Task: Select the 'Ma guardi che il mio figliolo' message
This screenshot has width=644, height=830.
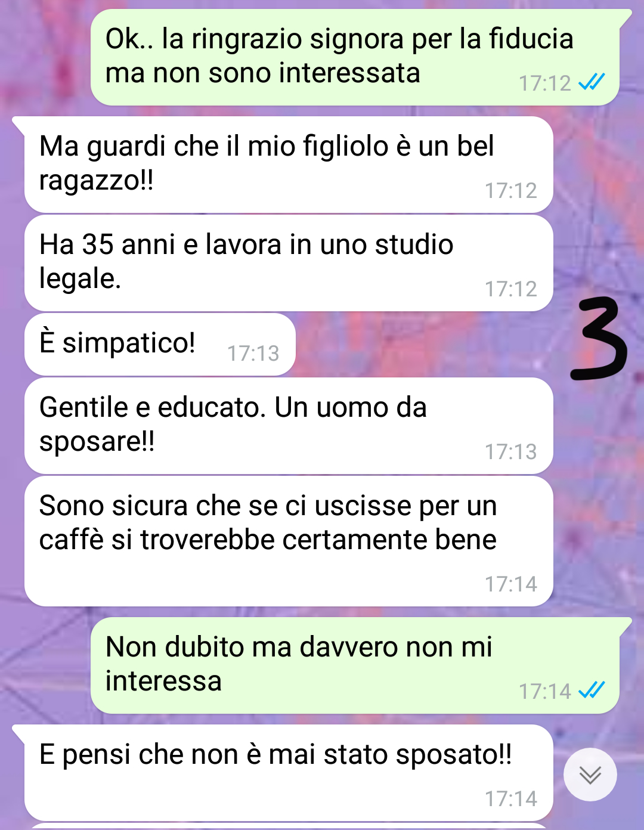Action: click(x=289, y=165)
